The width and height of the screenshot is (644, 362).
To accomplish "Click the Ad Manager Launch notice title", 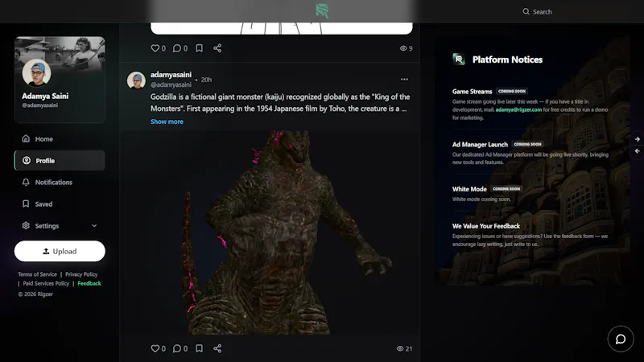I will click(x=480, y=145).
